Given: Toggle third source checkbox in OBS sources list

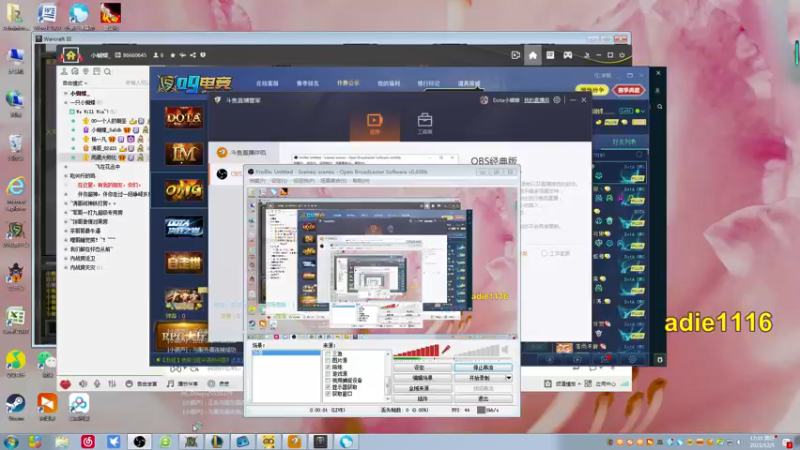Looking at the screenshot, I should tap(328, 367).
